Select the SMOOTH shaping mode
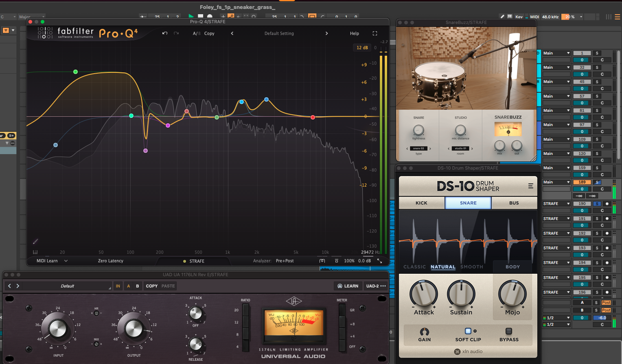 click(x=472, y=267)
